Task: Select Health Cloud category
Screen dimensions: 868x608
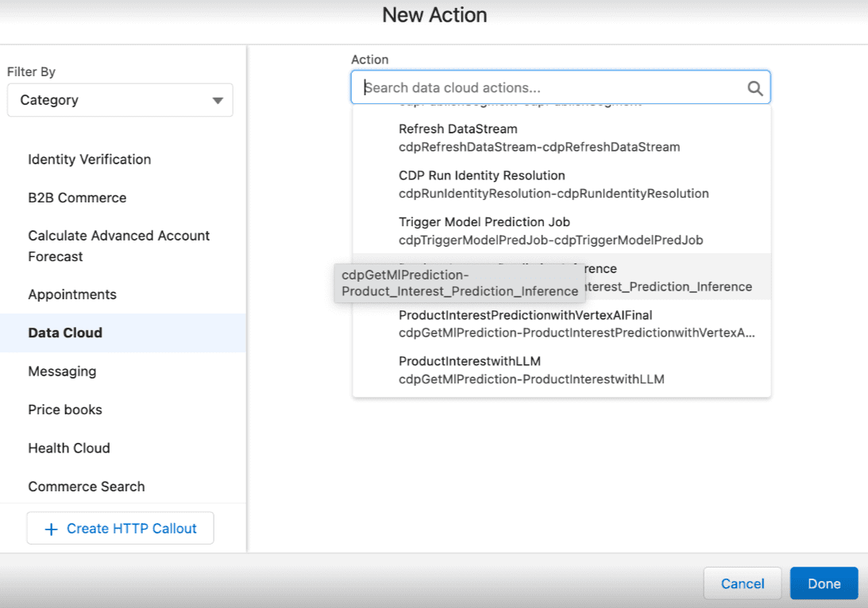Action: tap(69, 448)
